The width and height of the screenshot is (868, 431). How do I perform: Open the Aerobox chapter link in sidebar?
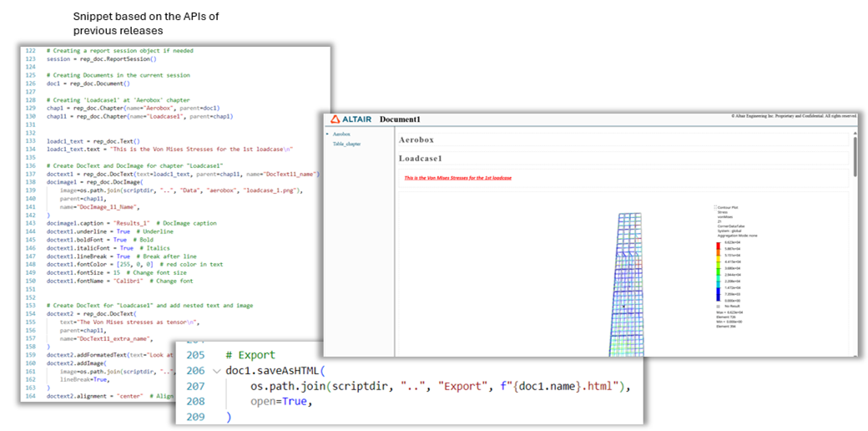coord(341,134)
